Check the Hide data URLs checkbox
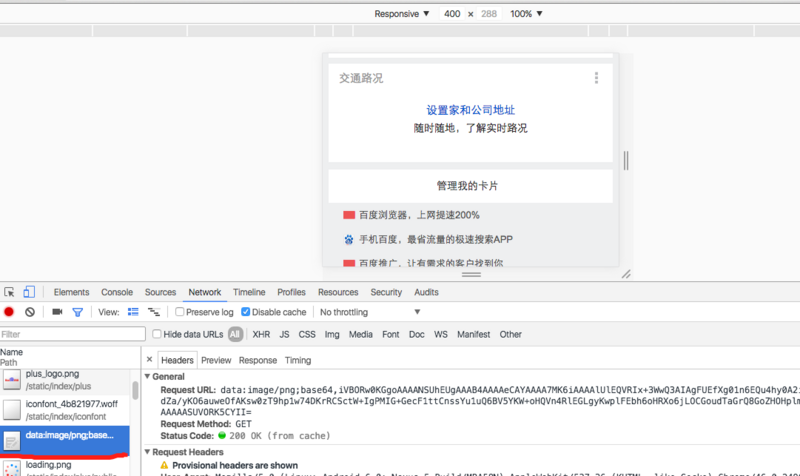Viewport: 800px width, 476px height. tap(157, 334)
